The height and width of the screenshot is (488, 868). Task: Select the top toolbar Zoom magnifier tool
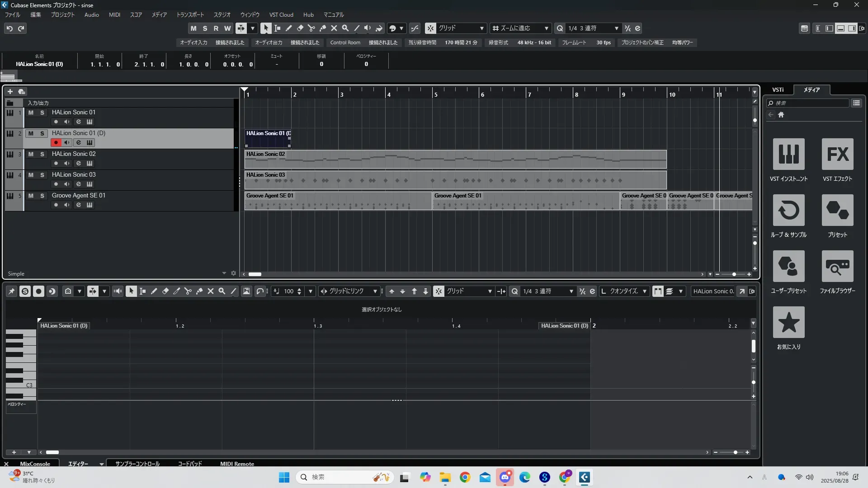coord(345,28)
